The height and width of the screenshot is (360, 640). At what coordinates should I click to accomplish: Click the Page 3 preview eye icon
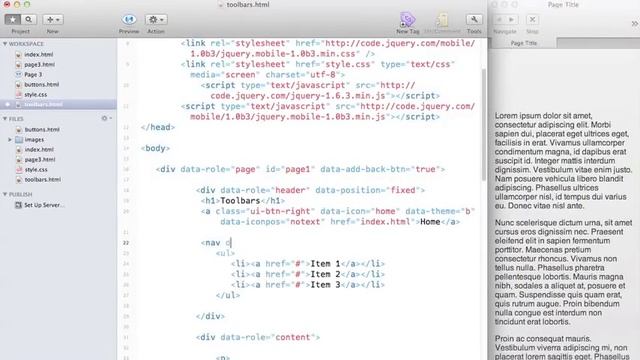[x=18, y=74]
